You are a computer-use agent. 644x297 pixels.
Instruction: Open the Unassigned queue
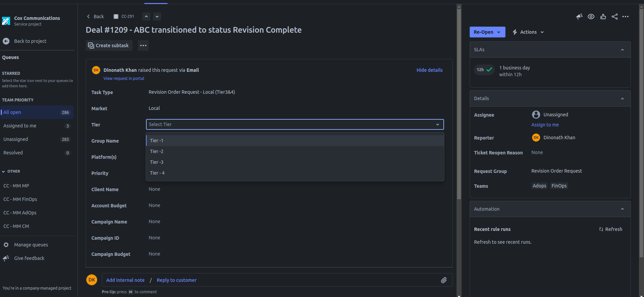point(37,139)
